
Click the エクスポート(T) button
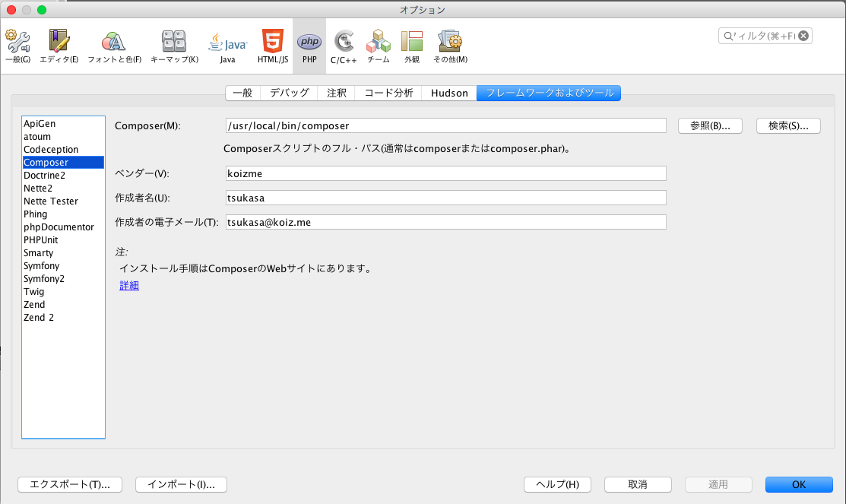tap(69, 484)
